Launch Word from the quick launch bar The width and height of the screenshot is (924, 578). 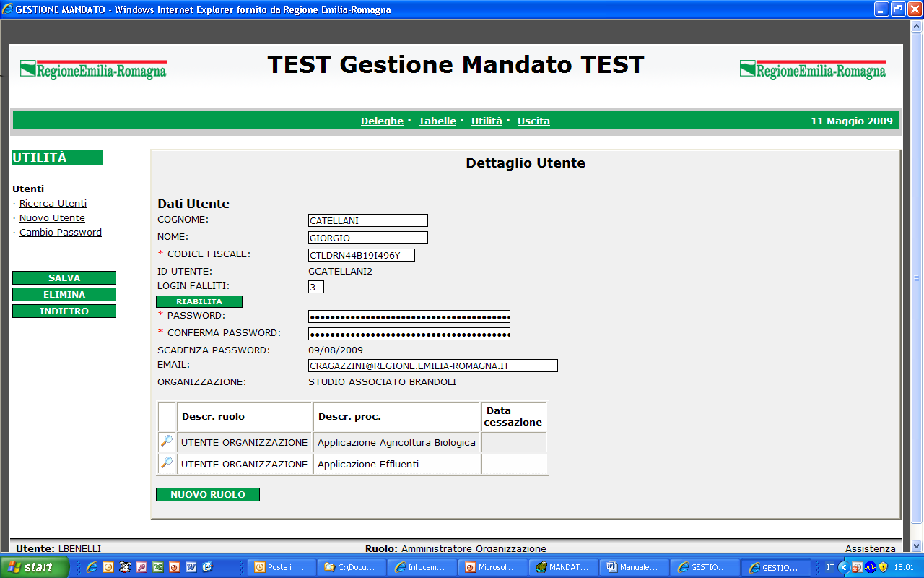191,567
